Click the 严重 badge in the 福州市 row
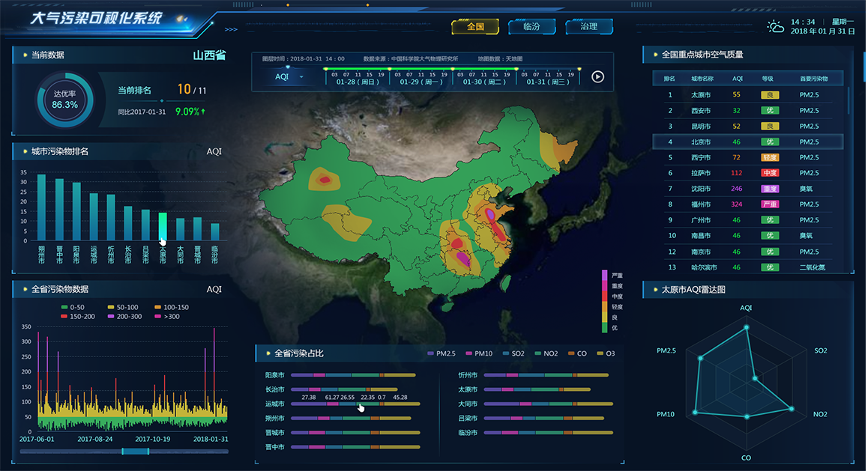Image resolution: width=868 pixels, height=471 pixels. coord(769,204)
